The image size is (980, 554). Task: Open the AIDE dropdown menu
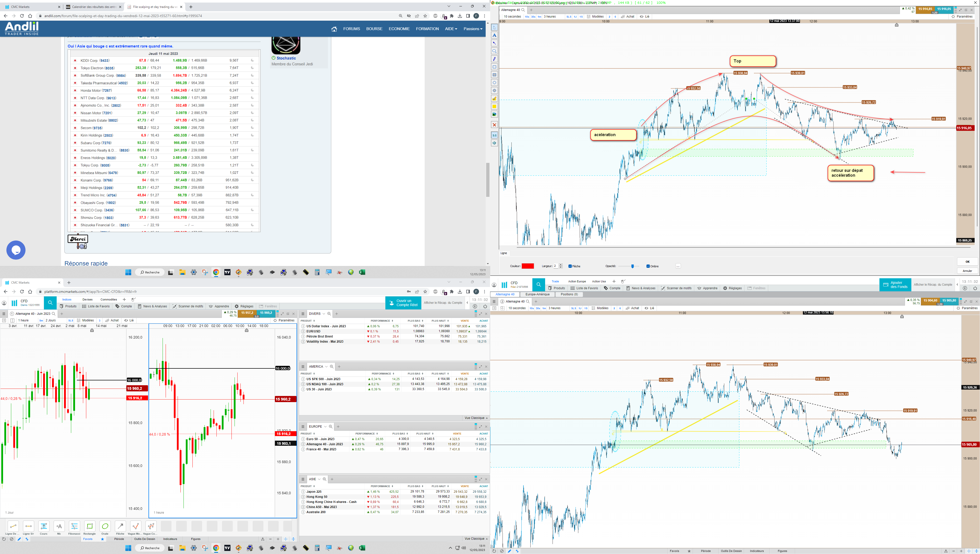click(451, 29)
